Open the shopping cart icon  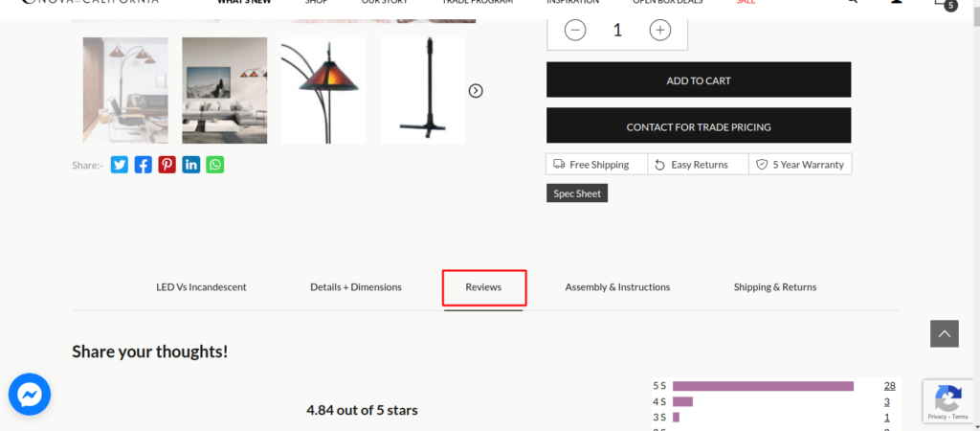point(944,3)
